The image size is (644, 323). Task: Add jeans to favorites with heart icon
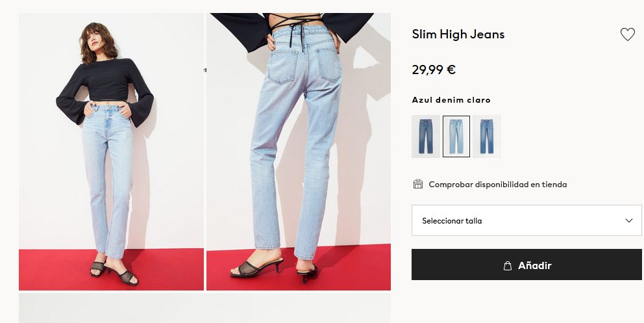pyautogui.click(x=627, y=34)
